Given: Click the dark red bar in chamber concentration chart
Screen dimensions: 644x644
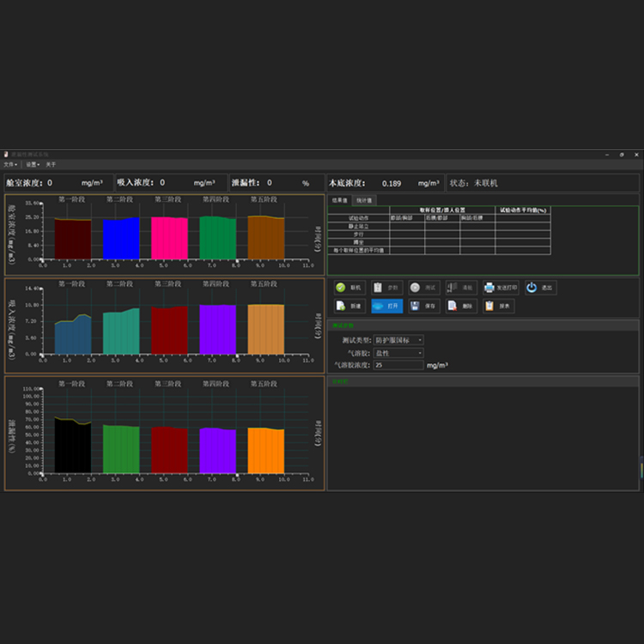Looking at the screenshot, I should coord(73,240).
